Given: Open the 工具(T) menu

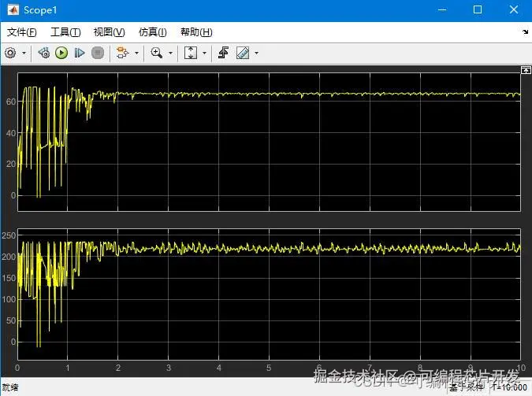Looking at the screenshot, I should (x=65, y=32).
